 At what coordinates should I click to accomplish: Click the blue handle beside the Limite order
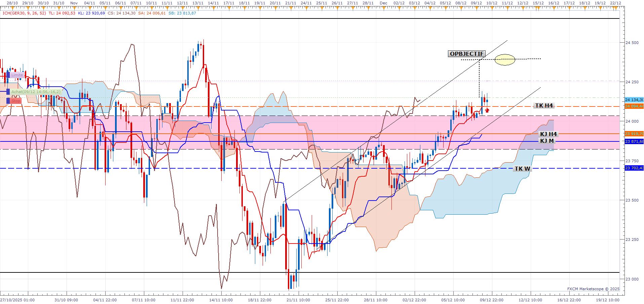pos(8,75)
